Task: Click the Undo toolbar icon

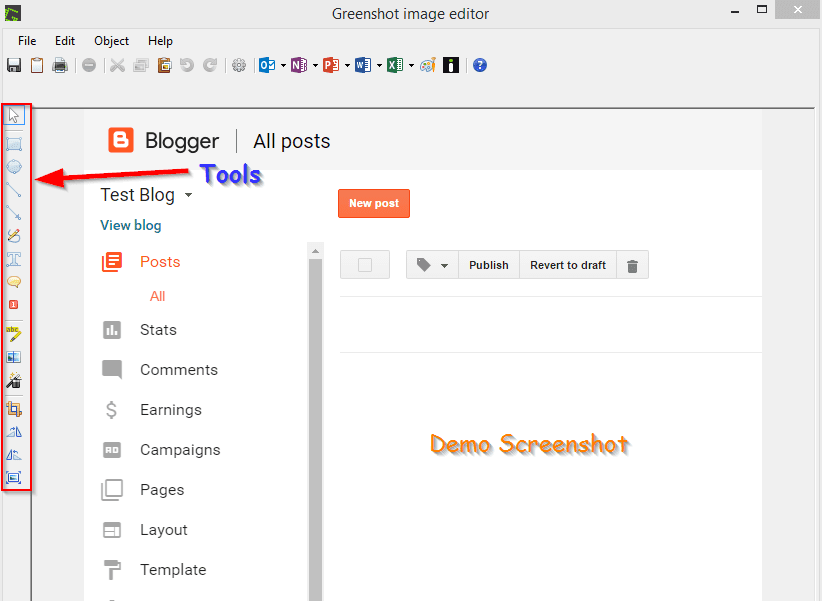Action: (x=187, y=66)
